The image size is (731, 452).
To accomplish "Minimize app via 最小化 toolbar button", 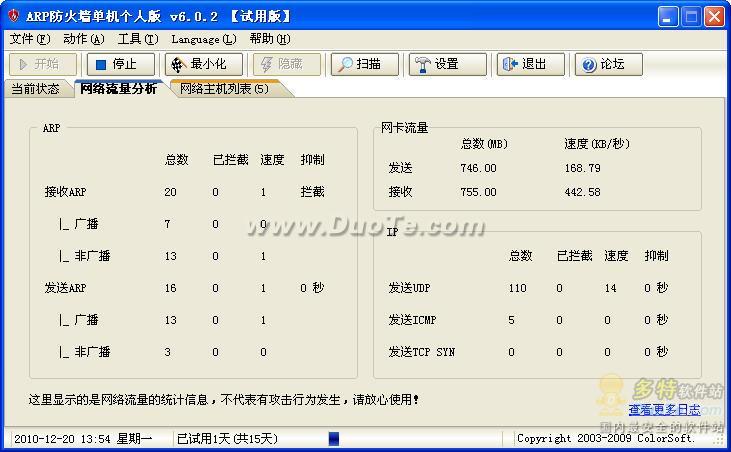I will coord(204,64).
